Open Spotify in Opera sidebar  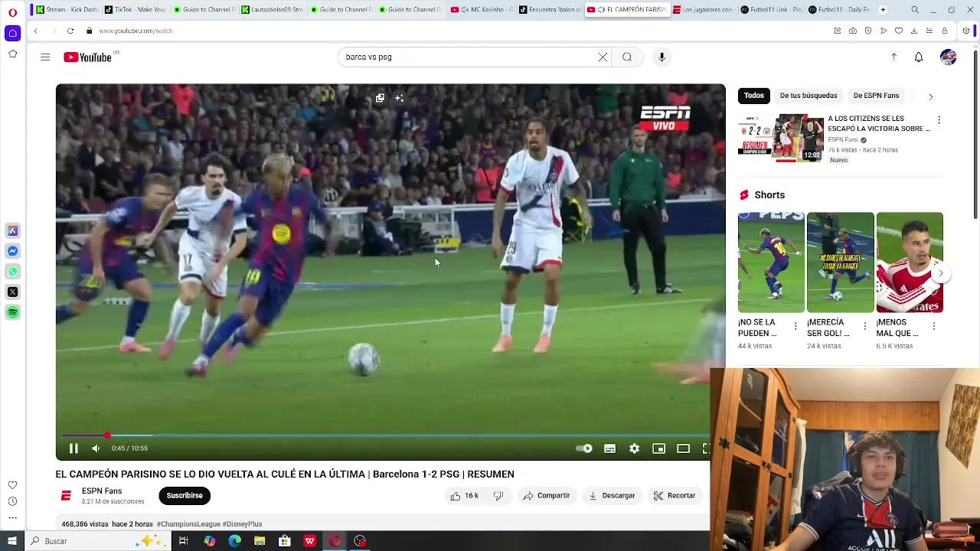pyautogui.click(x=12, y=312)
